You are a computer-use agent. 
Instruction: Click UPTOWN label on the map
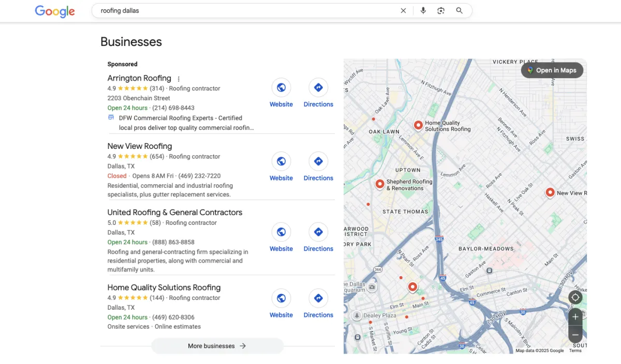[x=408, y=170]
